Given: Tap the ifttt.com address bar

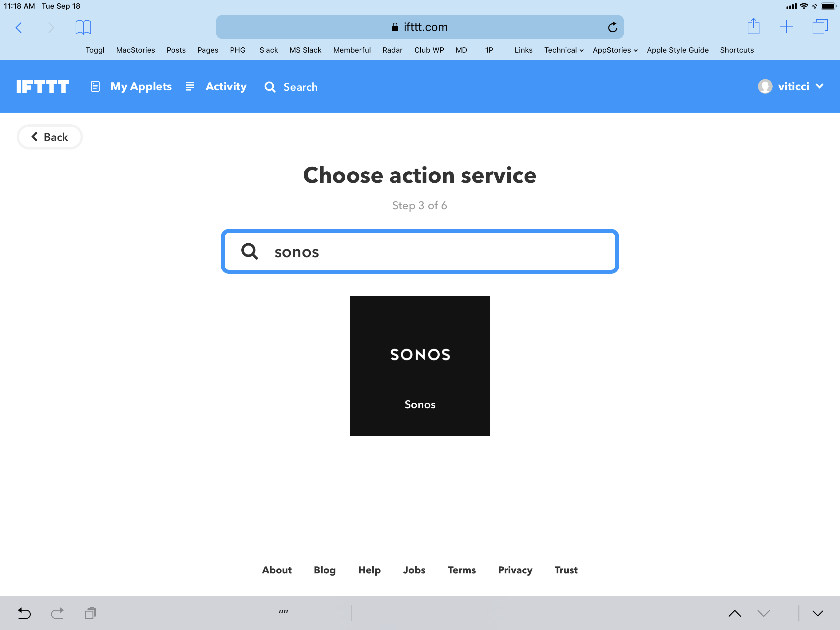Looking at the screenshot, I should pos(420,27).
